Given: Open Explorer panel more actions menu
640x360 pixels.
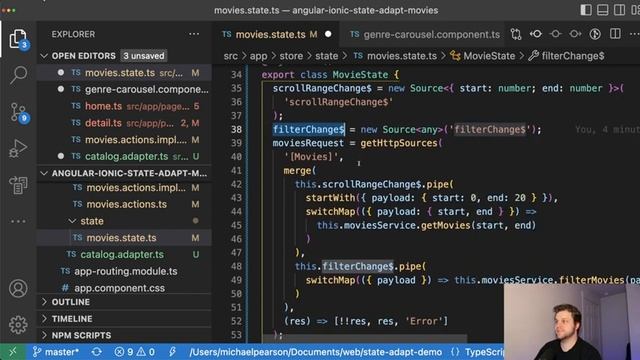Looking at the screenshot, I should pos(194,34).
